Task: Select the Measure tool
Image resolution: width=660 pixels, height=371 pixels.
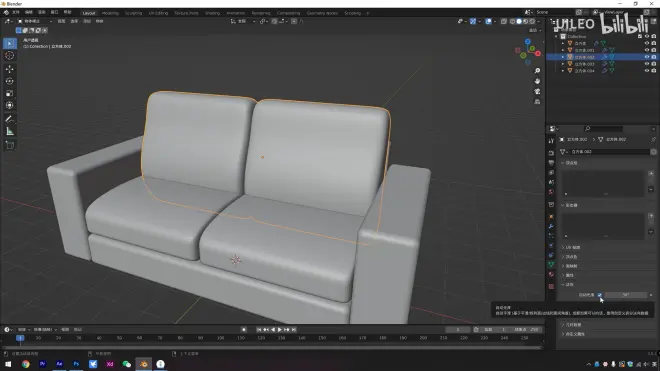Action: point(10,132)
